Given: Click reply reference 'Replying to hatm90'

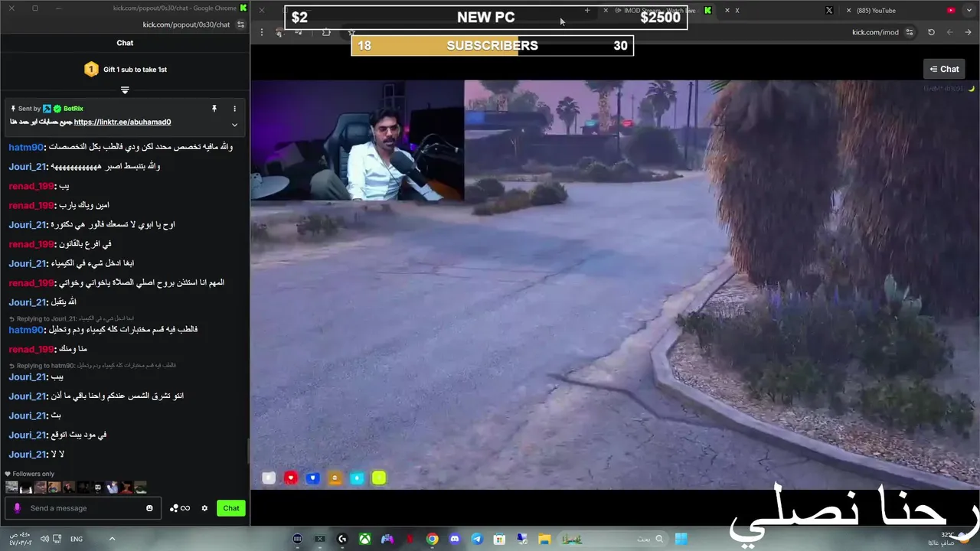Looking at the screenshot, I should (x=93, y=366).
